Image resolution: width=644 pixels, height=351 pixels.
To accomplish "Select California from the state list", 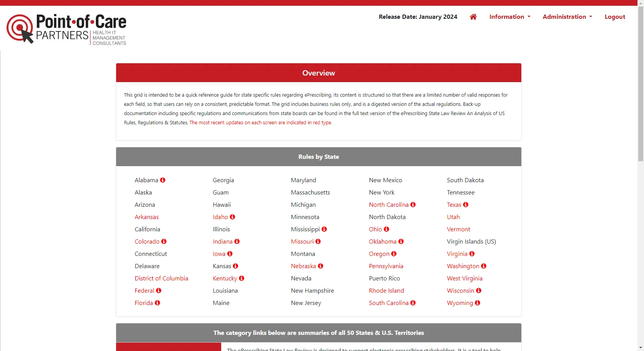I will [147, 229].
